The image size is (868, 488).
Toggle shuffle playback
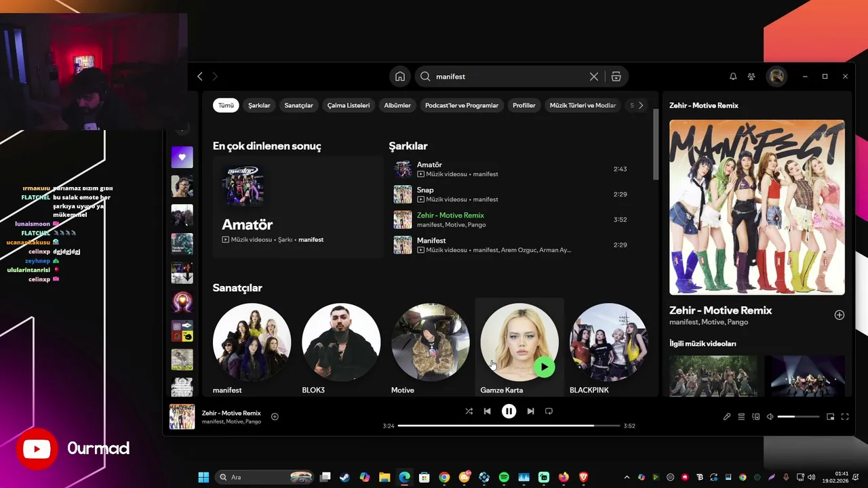469,411
